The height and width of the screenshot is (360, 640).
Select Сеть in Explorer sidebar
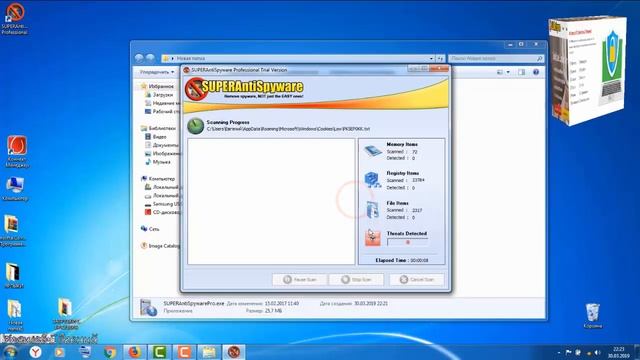pyautogui.click(x=150, y=229)
